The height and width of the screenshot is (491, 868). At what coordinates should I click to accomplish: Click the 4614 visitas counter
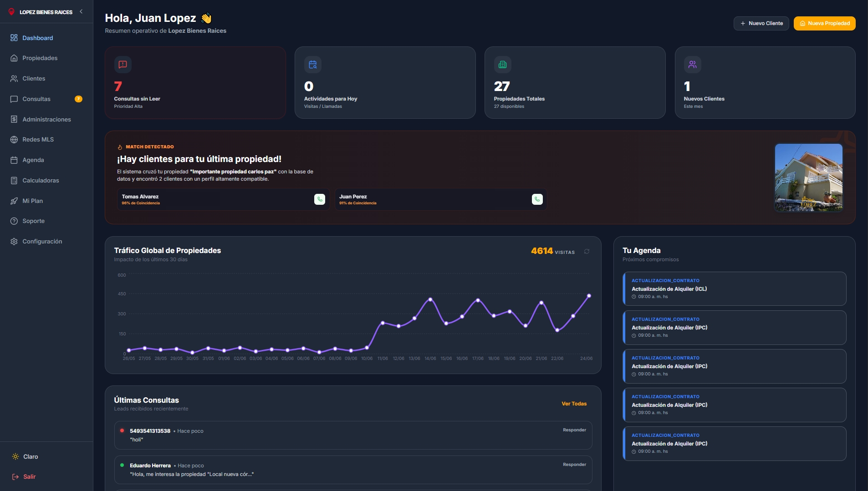point(552,251)
